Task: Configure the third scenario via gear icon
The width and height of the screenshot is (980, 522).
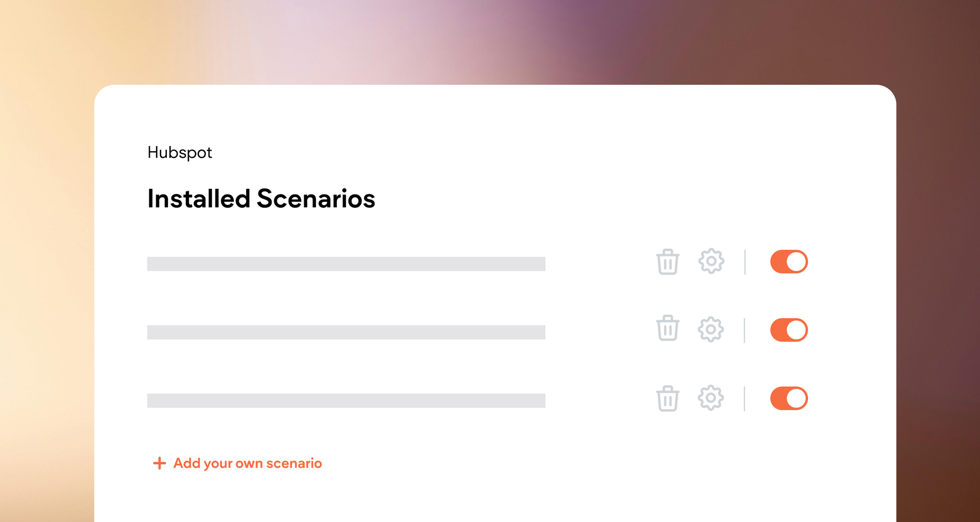Action: (x=711, y=398)
